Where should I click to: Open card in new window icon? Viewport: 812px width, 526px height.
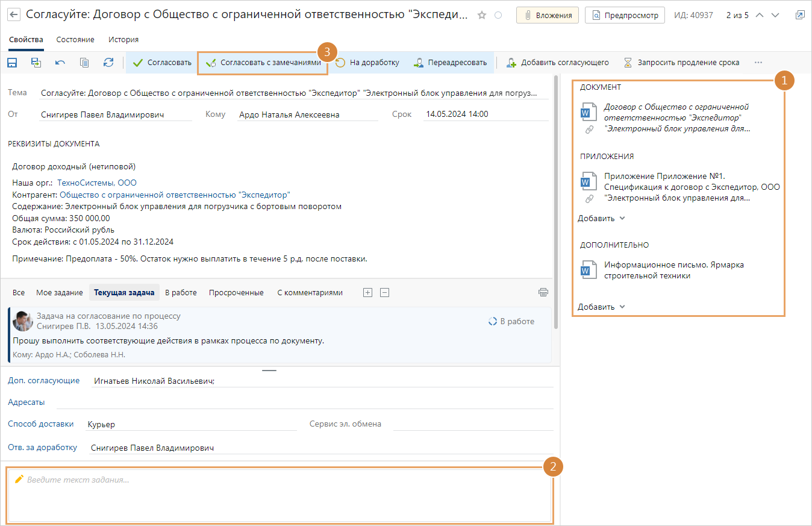coord(799,15)
